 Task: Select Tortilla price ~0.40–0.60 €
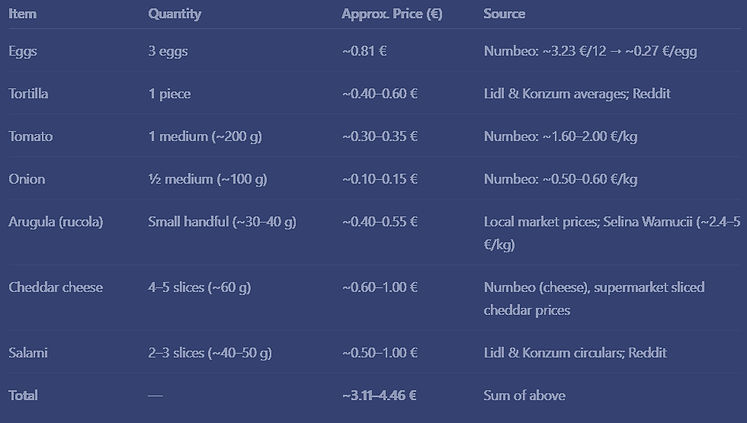[x=380, y=93]
